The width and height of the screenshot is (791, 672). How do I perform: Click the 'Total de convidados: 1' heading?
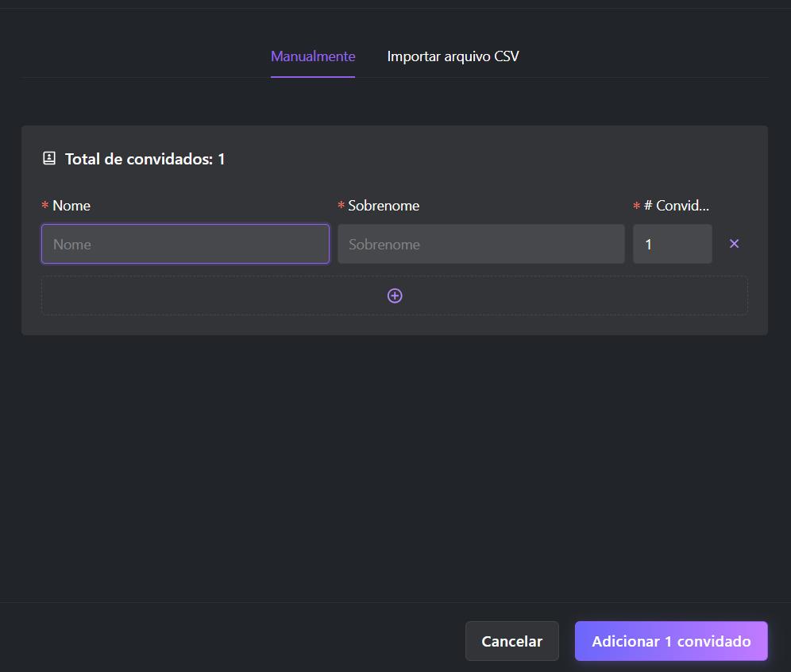pos(145,159)
